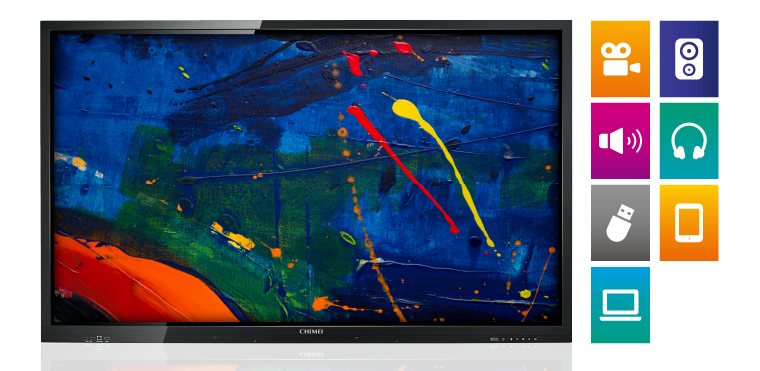Click the orange tablet device tile
Image resolution: width=760 pixels, height=371 pixels.
tap(689, 223)
